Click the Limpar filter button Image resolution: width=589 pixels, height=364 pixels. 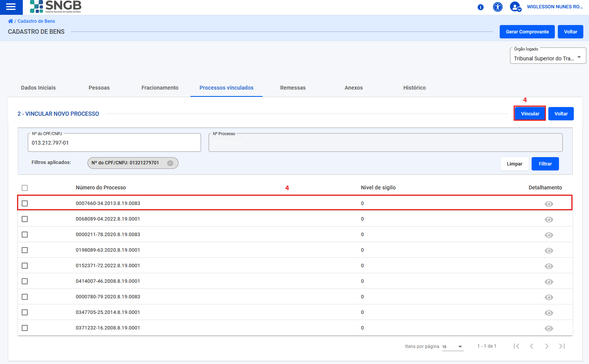click(515, 164)
